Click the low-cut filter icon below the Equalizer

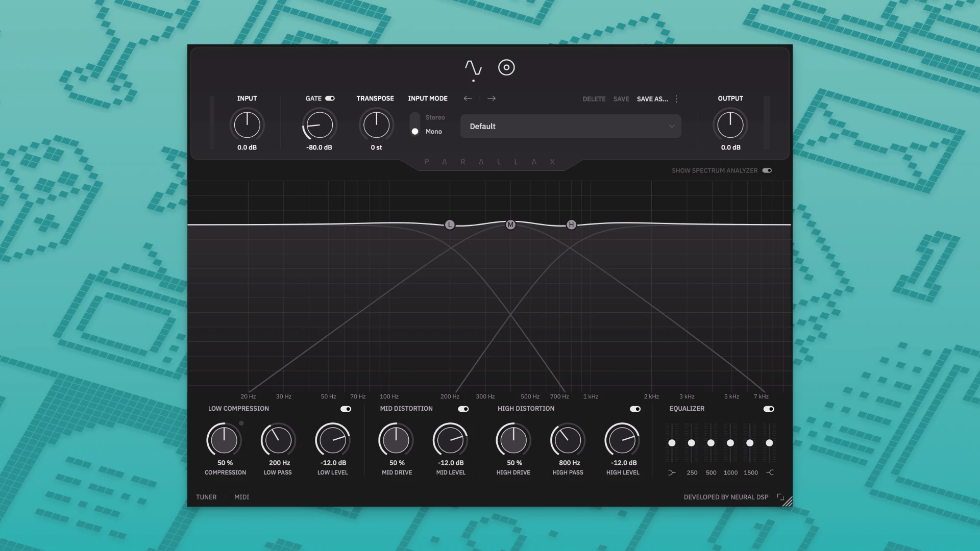click(672, 472)
